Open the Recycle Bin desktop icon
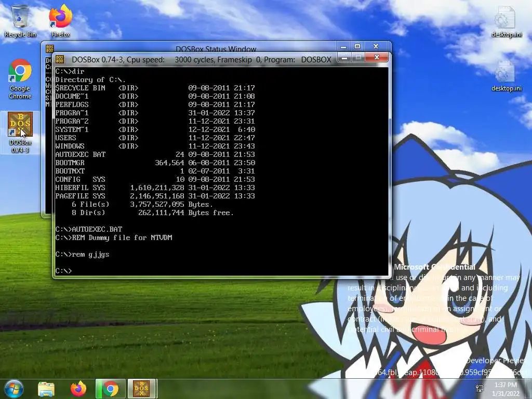The image size is (532, 399). pos(20,21)
